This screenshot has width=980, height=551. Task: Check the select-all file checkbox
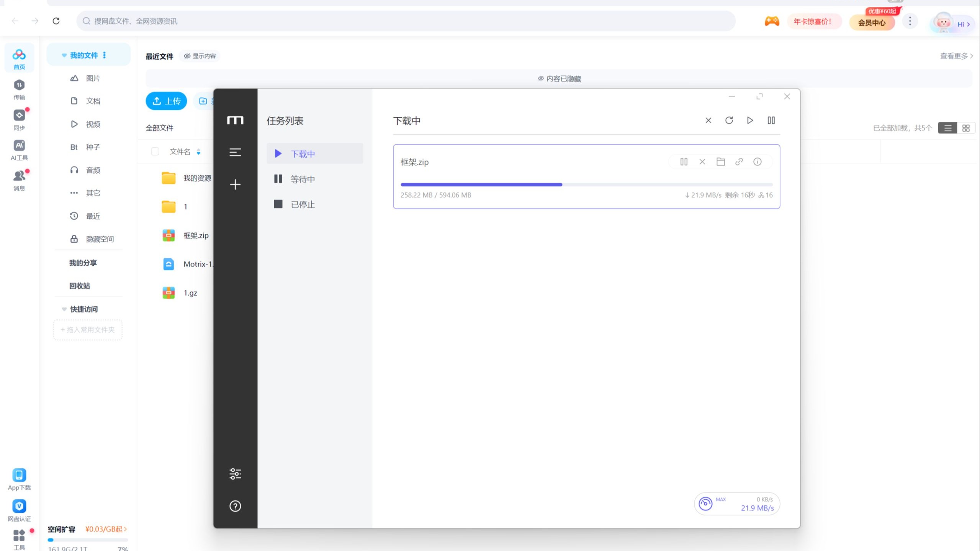point(155,151)
